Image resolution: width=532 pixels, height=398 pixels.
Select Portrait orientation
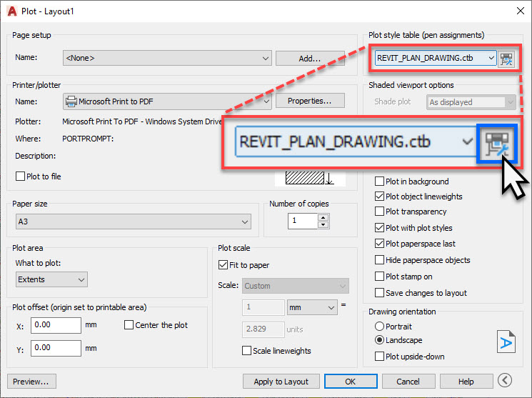[379, 327]
